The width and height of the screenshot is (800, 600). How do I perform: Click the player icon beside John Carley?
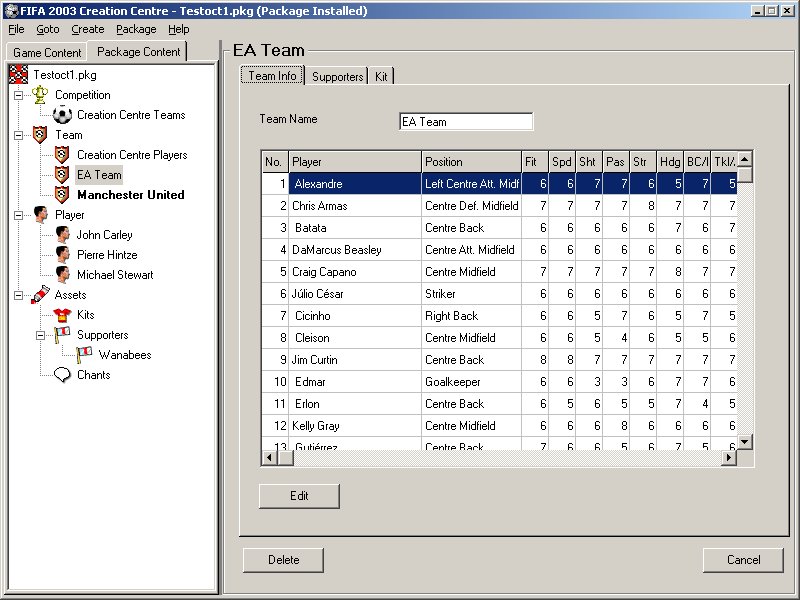tap(62, 234)
